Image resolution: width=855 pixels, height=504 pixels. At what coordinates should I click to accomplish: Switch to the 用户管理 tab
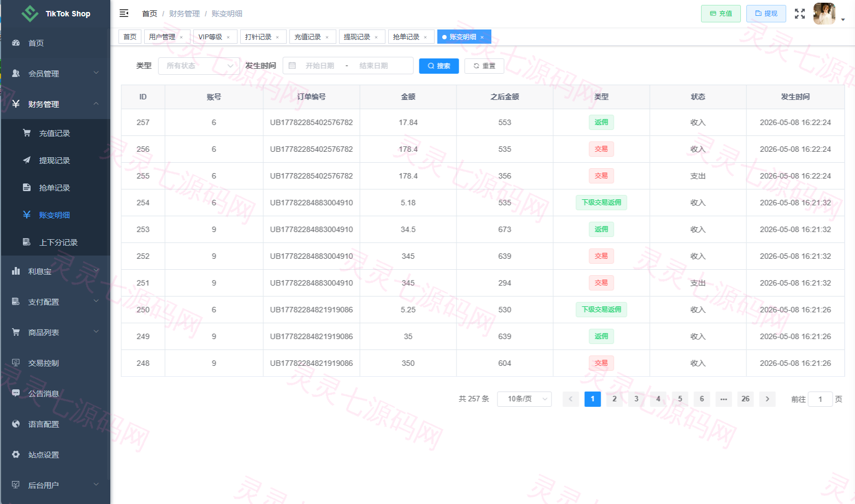(x=166, y=37)
